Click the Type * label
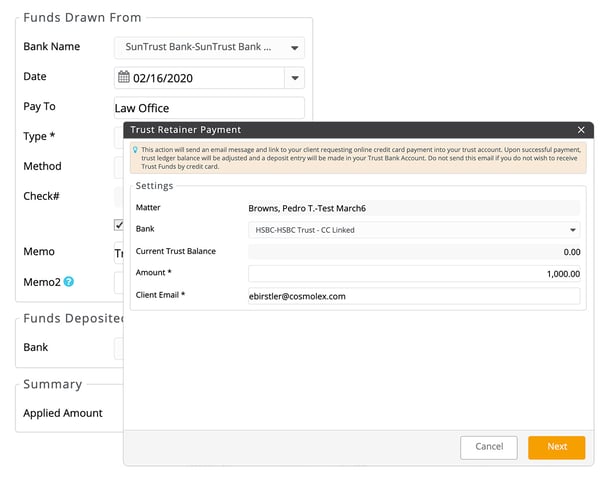 pos(39,136)
